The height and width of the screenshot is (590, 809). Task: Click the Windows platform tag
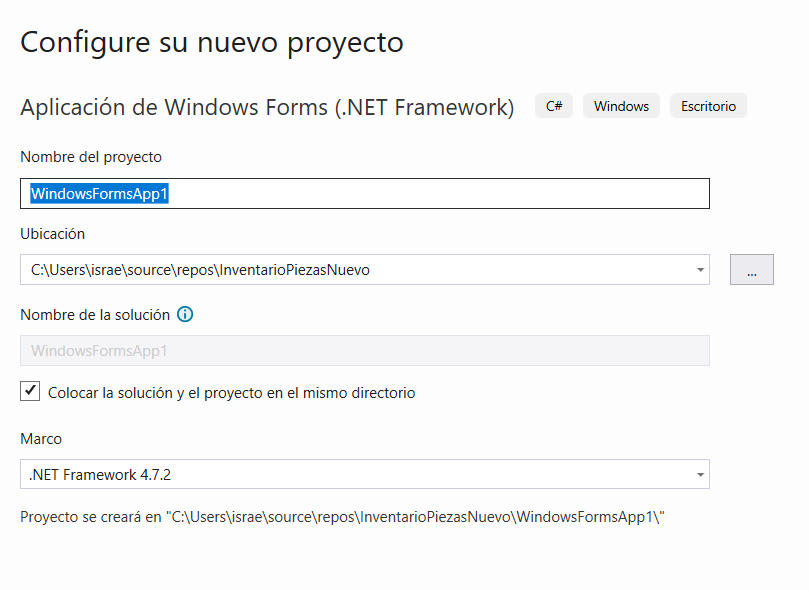[621, 106]
